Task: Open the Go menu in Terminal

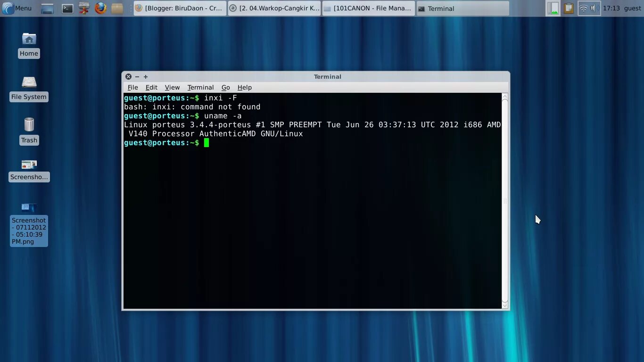Action: pyautogui.click(x=225, y=87)
